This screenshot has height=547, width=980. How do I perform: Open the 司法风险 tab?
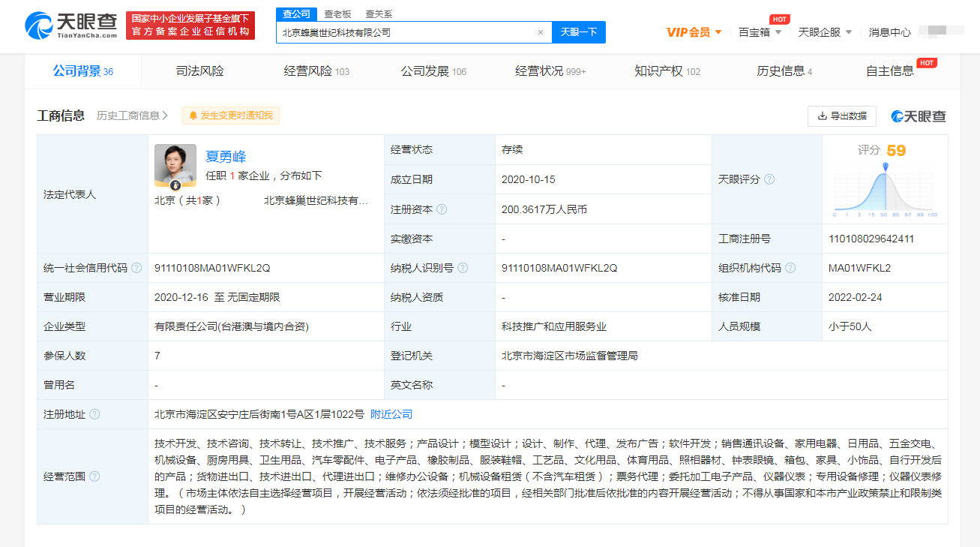click(200, 71)
